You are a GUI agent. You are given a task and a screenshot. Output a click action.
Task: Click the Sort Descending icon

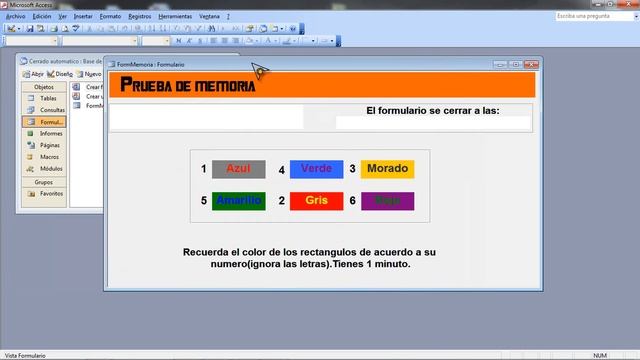(x=162, y=29)
